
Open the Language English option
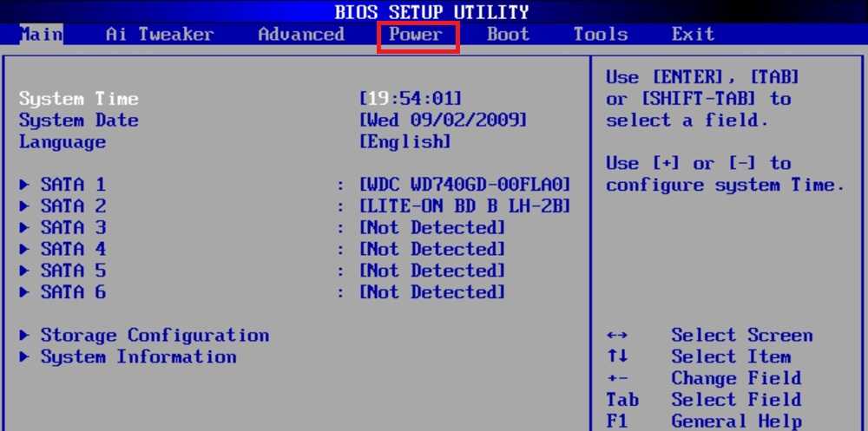coord(405,141)
